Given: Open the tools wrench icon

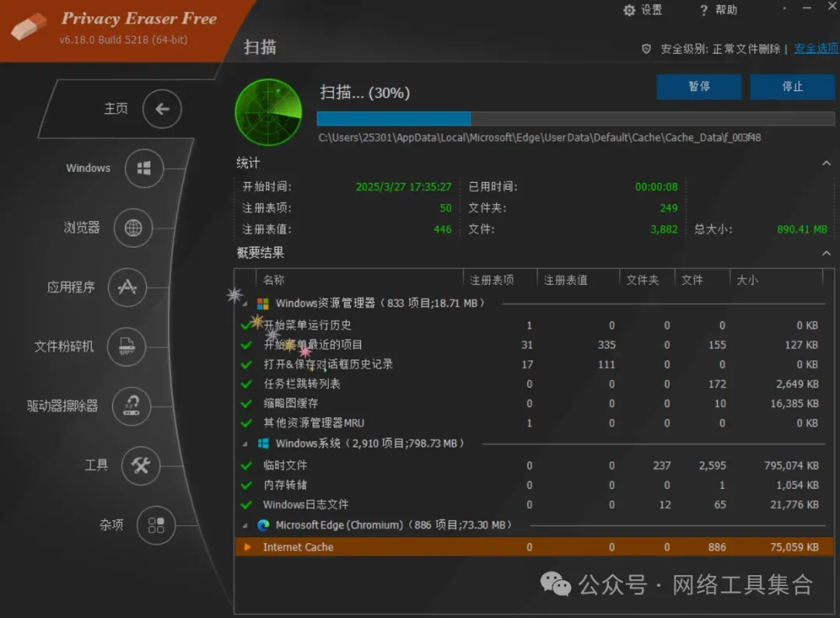Looking at the screenshot, I should point(141,465).
